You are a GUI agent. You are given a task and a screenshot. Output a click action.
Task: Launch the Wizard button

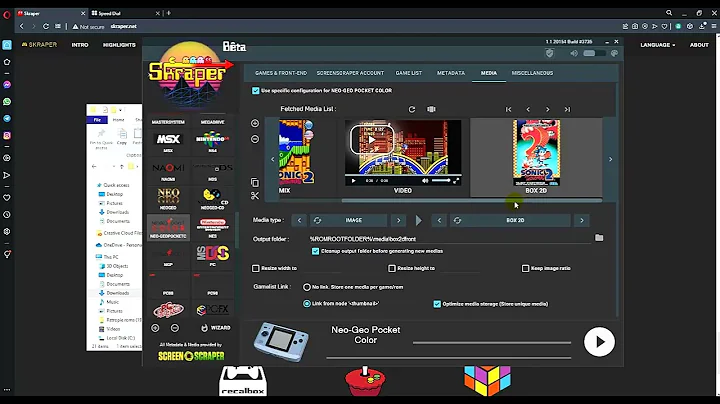(216, 328)
